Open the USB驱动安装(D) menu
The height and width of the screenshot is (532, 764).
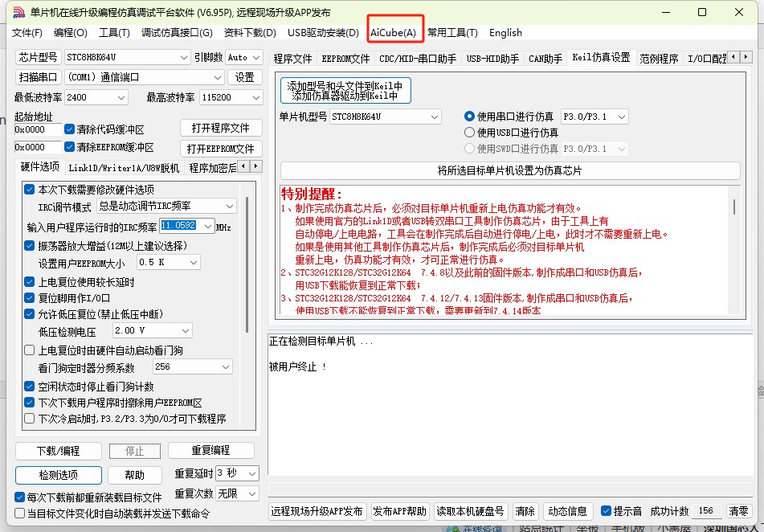[323, 33]
